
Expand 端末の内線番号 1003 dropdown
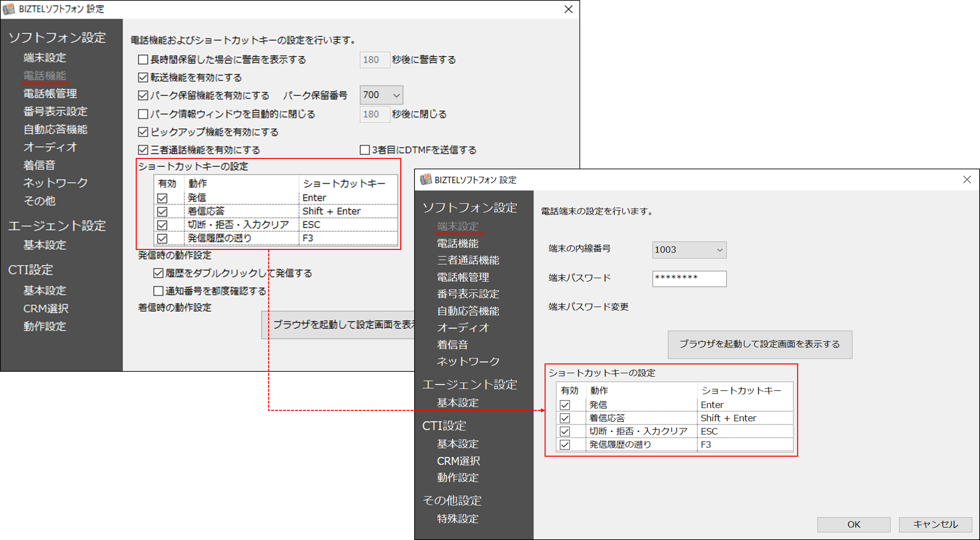[689, 250]
